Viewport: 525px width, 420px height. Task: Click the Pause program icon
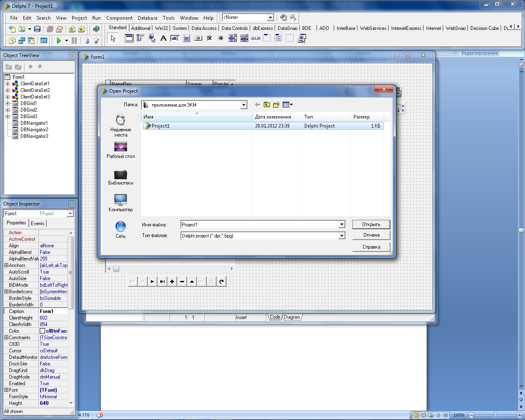[x=74, y=41]
